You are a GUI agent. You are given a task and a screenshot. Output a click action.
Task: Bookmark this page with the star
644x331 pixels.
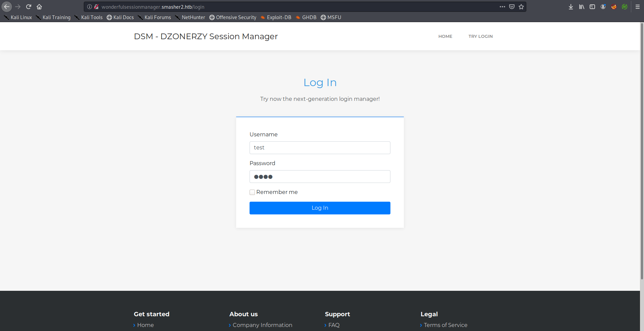[521, 7]
